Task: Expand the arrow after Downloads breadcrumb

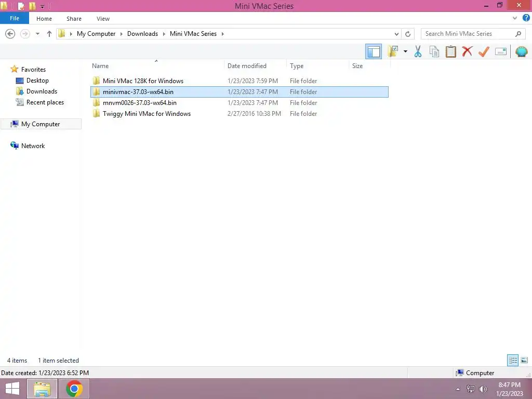Action: pyautogui.click(x=164, y=34)
